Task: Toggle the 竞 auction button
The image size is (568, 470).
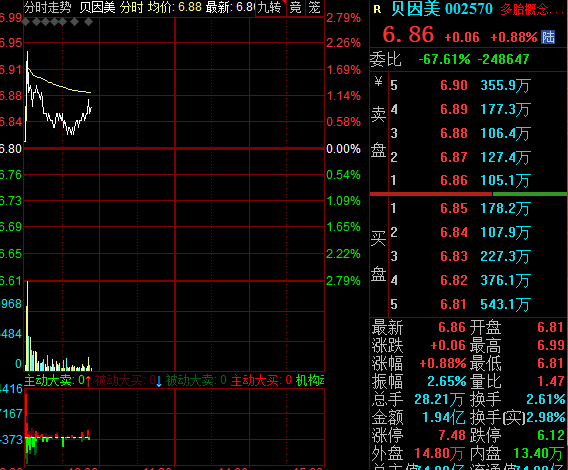Action: click(x=296, y=7)
